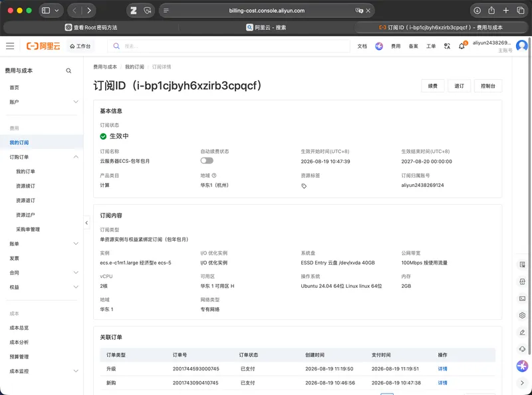Open 资源过户 in the sidebar
The width and height of the screenshot is (532, 395).
pyautogui.click(x=25, y=215)
